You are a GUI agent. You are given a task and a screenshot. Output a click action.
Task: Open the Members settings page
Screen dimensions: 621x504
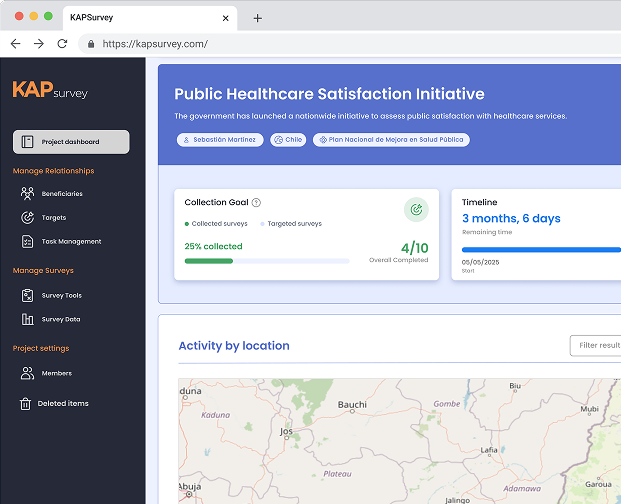[x=57, y=373]
